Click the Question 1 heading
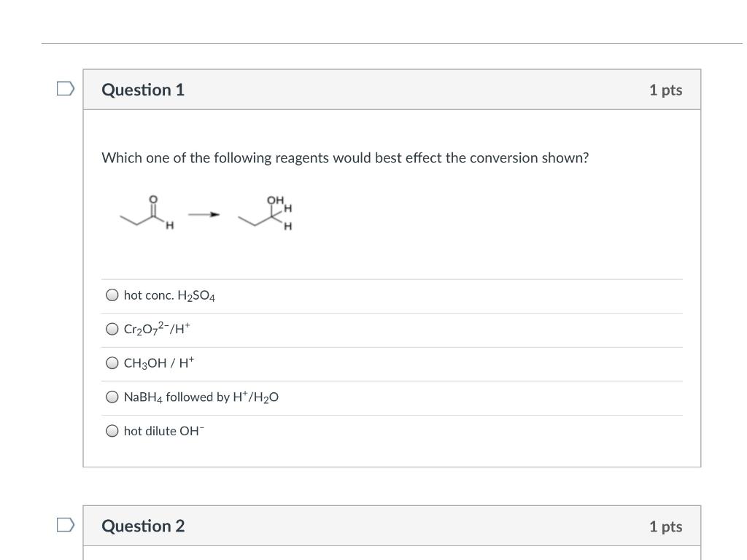 [143, 90]
